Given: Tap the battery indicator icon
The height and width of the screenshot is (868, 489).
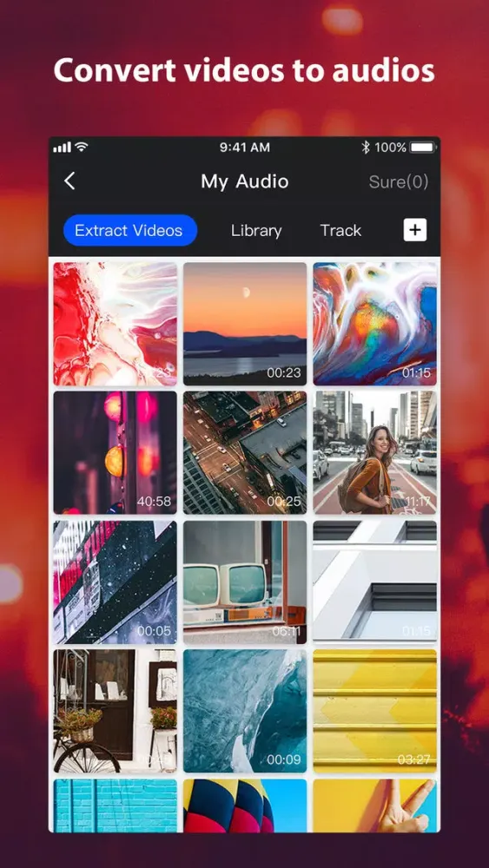Looking at the screenshot, I should pos(423,148).
